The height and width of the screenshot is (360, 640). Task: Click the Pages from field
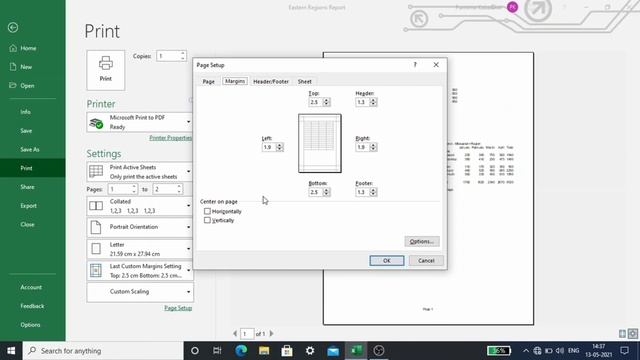point(120,189)
